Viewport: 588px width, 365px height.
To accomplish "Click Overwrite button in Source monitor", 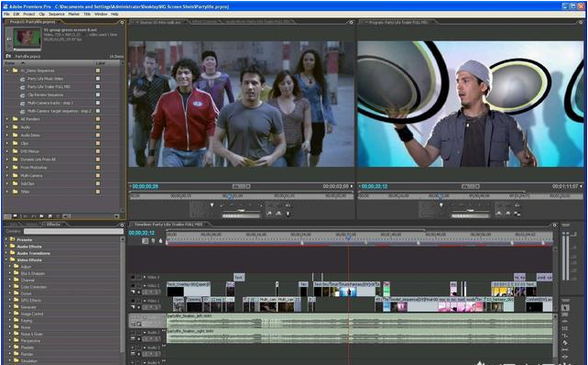I will point(278,213).
